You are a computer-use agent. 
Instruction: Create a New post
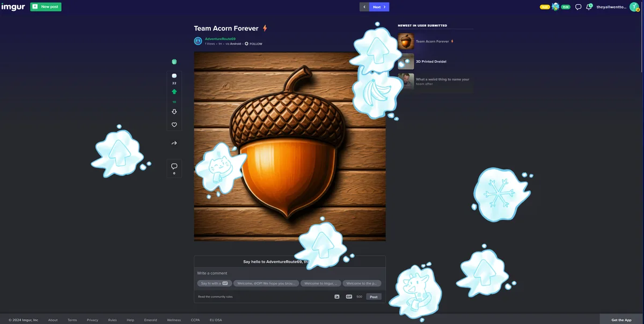[46, 7]
